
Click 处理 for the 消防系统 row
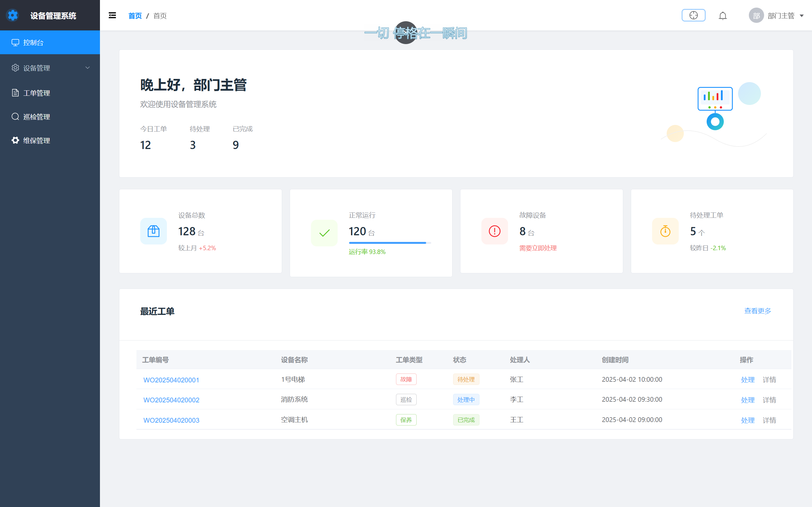point(747,400)
